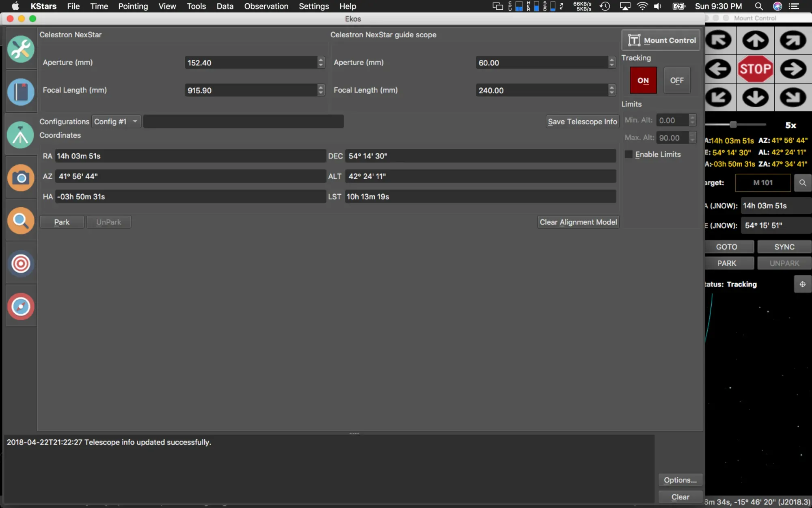Check the Enable Limits checkbox
Image resolution: width=812 pixels, height=508 pixels.
(x=629, y=154)
